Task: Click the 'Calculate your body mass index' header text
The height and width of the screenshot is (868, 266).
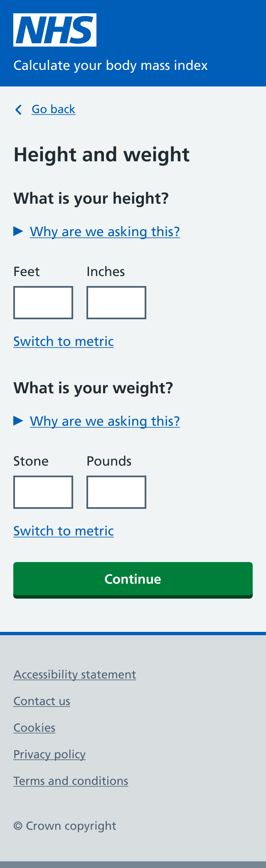Action: (111, 66)
